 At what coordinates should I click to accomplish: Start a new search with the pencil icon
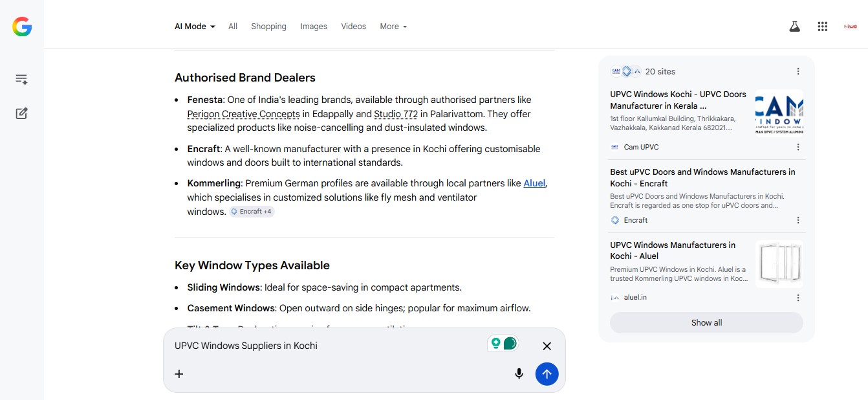pos(21,114)
